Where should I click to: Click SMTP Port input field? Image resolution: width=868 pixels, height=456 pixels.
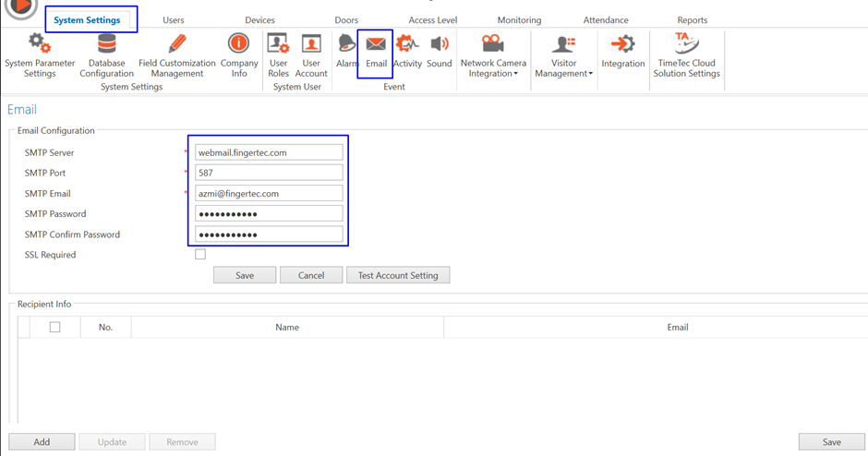click(x=269, y=173)
